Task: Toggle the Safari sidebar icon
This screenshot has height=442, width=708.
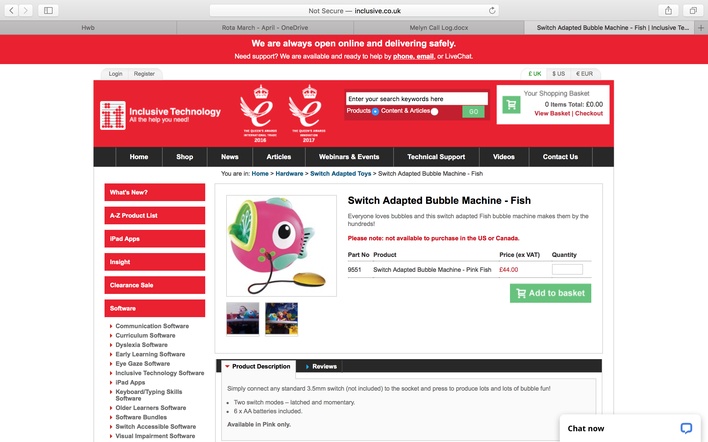Action: [48, 10]
